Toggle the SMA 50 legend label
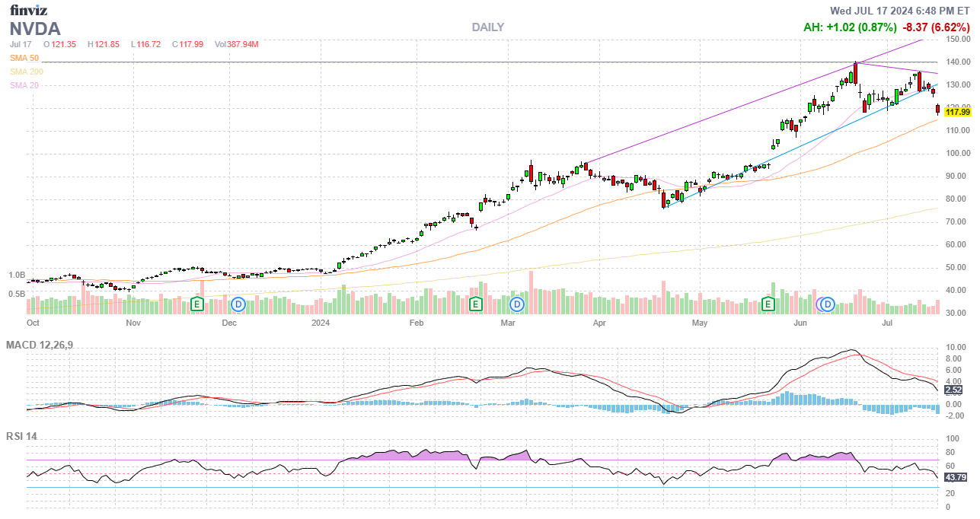The height and width of the screenshot is (519, 980). pos(24,58)
